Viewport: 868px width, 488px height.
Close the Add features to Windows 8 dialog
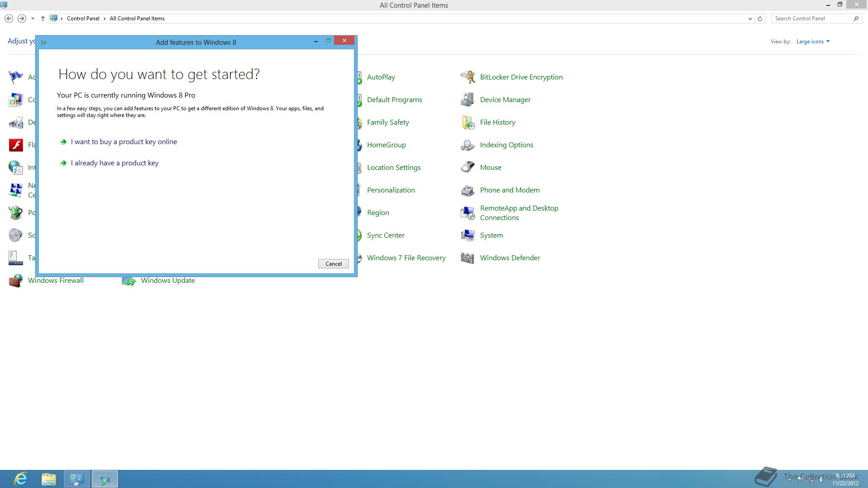(344, 41)
